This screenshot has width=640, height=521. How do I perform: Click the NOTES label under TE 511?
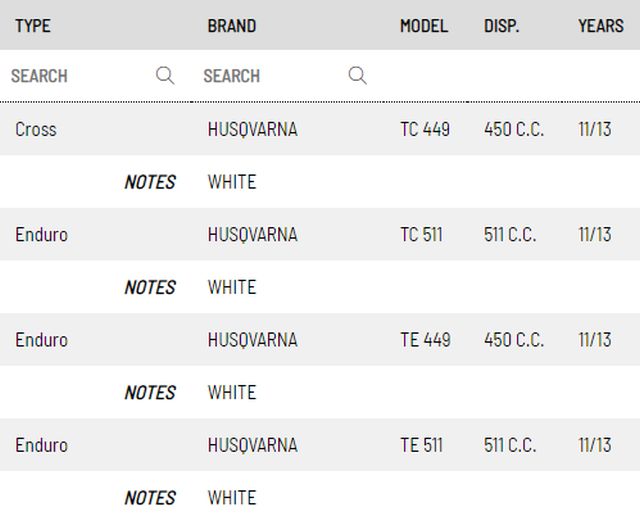(150, 497)
